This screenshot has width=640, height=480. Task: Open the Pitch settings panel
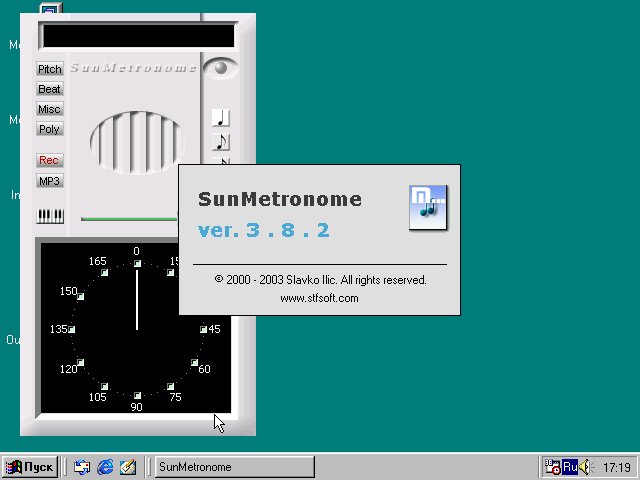pos(49,69)
